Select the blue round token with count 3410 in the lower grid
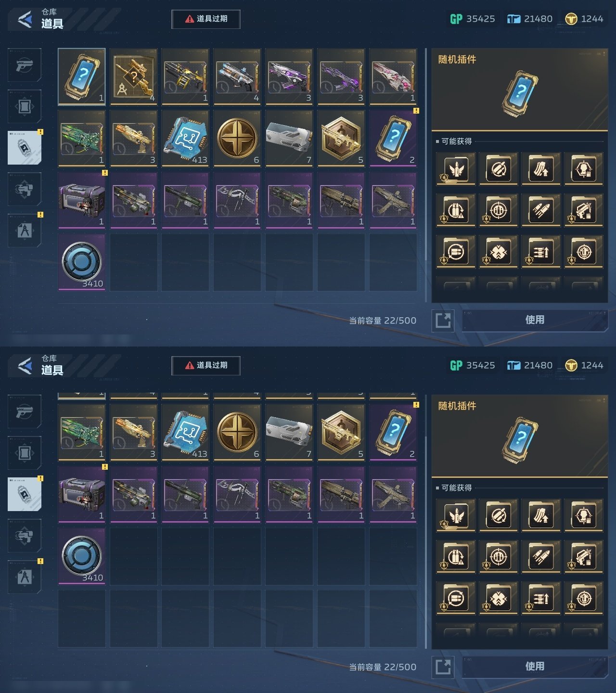This screenshot has height=693, width=616. point(82,556)
